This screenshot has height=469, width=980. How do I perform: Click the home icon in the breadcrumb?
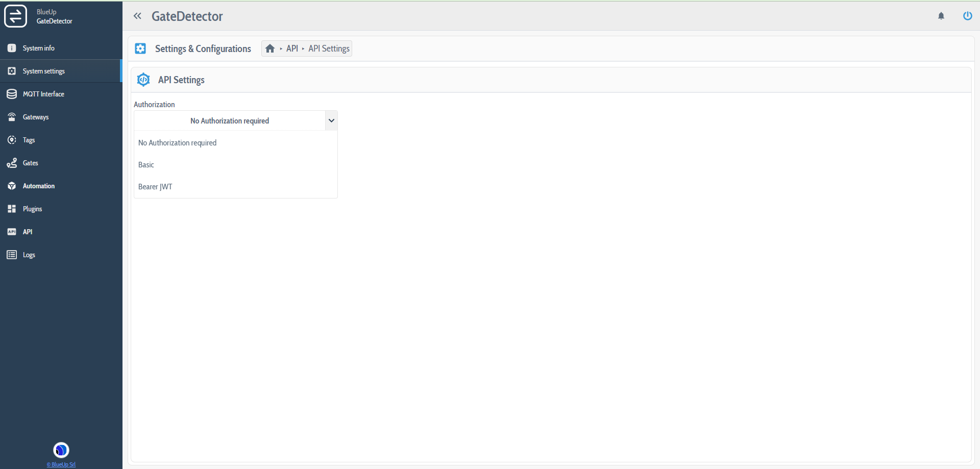(x=270, y=48)
